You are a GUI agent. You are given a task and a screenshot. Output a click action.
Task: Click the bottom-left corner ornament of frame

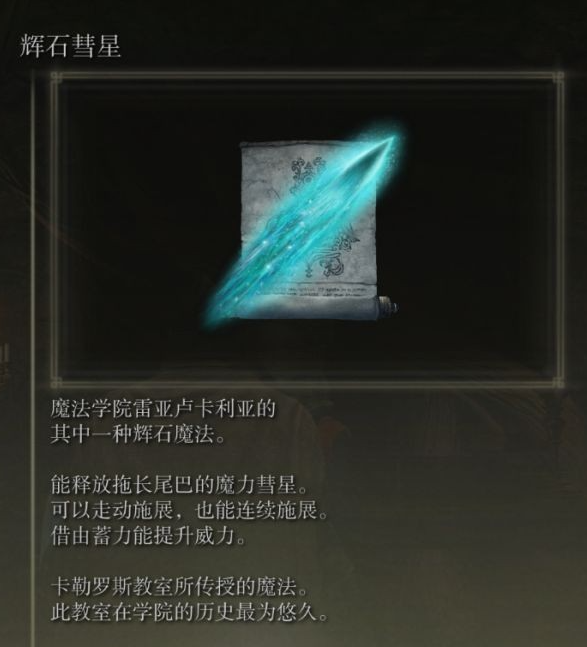pyautogui.click(x=56, y=382)
